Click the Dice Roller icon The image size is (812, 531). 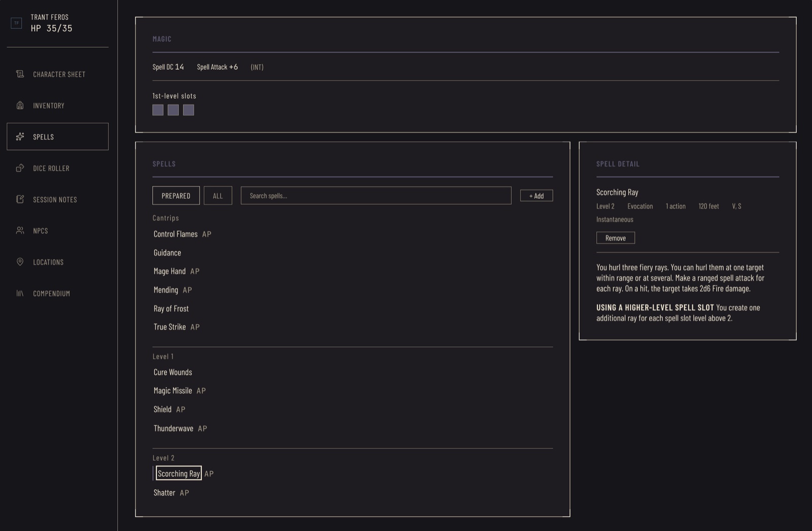20,168
